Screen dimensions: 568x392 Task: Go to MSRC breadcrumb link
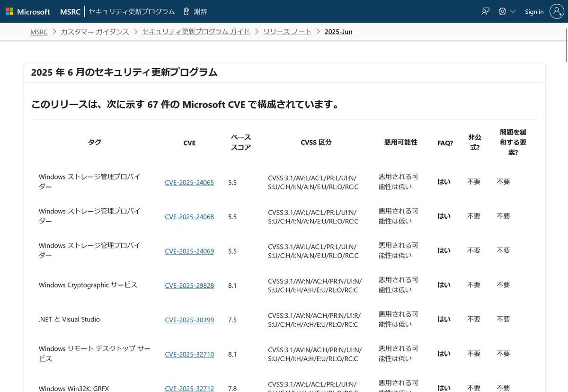pos(39,32)
